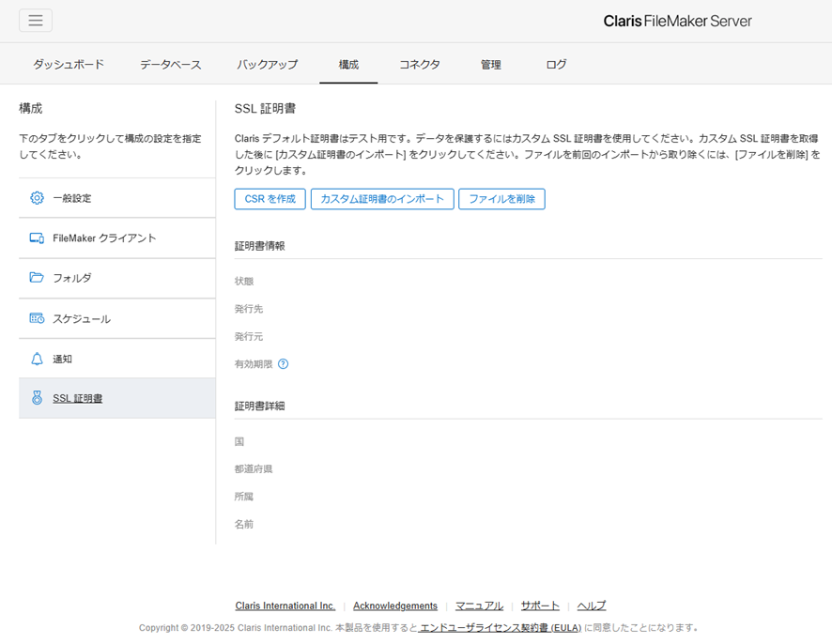The image size is (832, 644).
Task: Switch to the ダッシュボード tab
Action: (x=69, y=64)
